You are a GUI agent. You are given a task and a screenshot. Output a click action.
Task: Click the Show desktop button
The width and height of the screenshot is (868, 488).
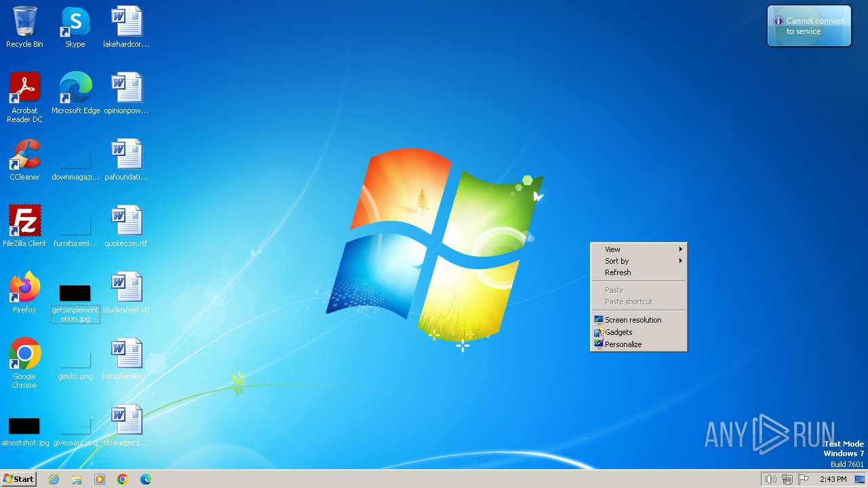coord(860,479)
